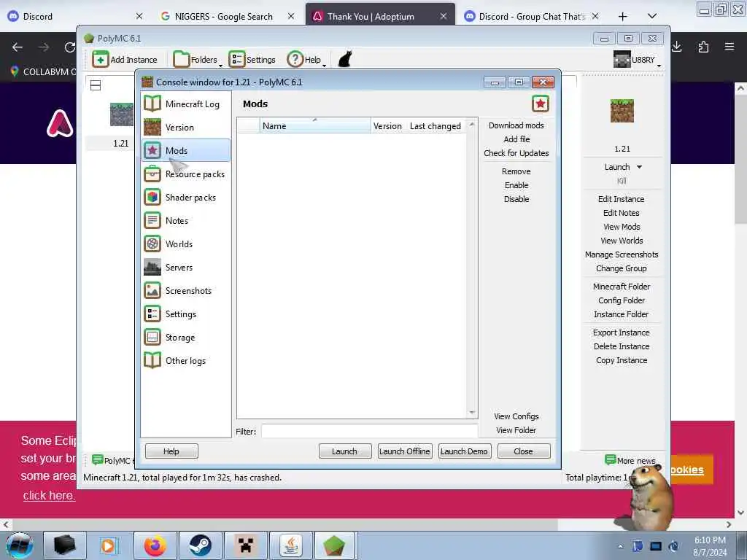Click Manage Screenshots
The height and width of the screenshot is (560, 747).
[622, 254]
